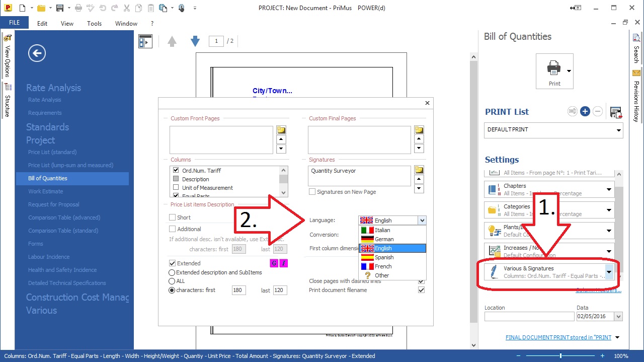The width and height of the screenshot is (644, 362).
Task: Open signatures folder icon beside Quantity Surveyor
Action: (419, 170)
